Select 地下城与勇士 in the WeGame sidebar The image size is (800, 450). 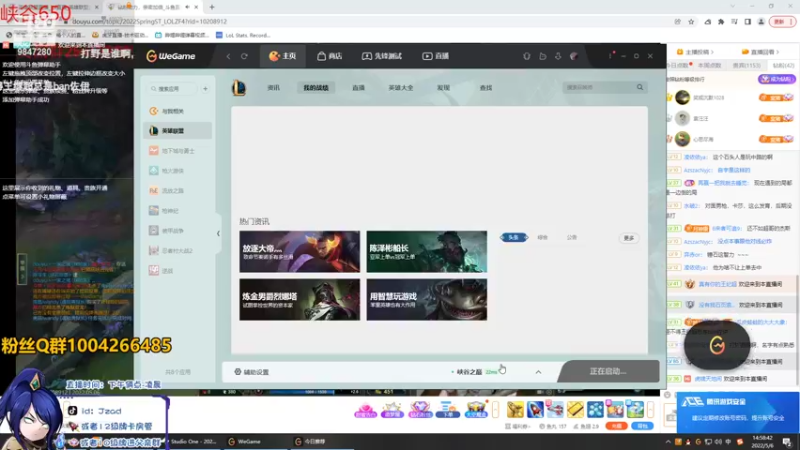(x=177, y=151)
